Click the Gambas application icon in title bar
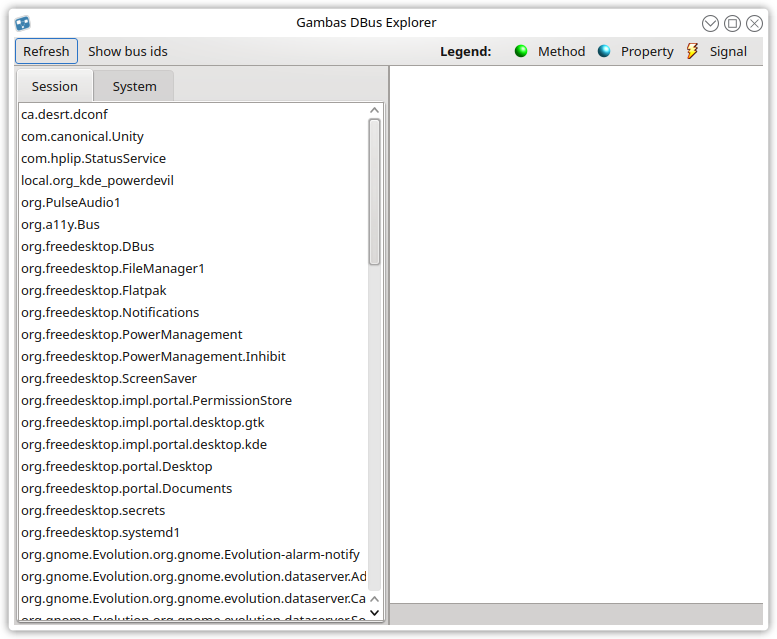The height and width of the screenshot is (639, 777). click(x=23, y=23)
